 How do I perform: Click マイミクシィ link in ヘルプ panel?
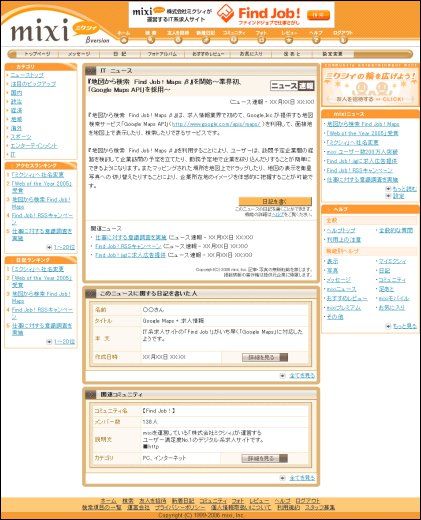392,261
